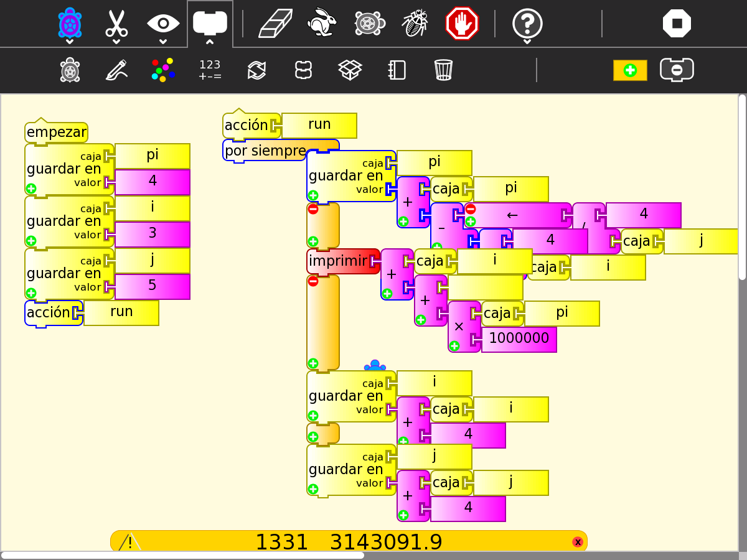Click the pi box under empezar

click(x=153, y=156)
